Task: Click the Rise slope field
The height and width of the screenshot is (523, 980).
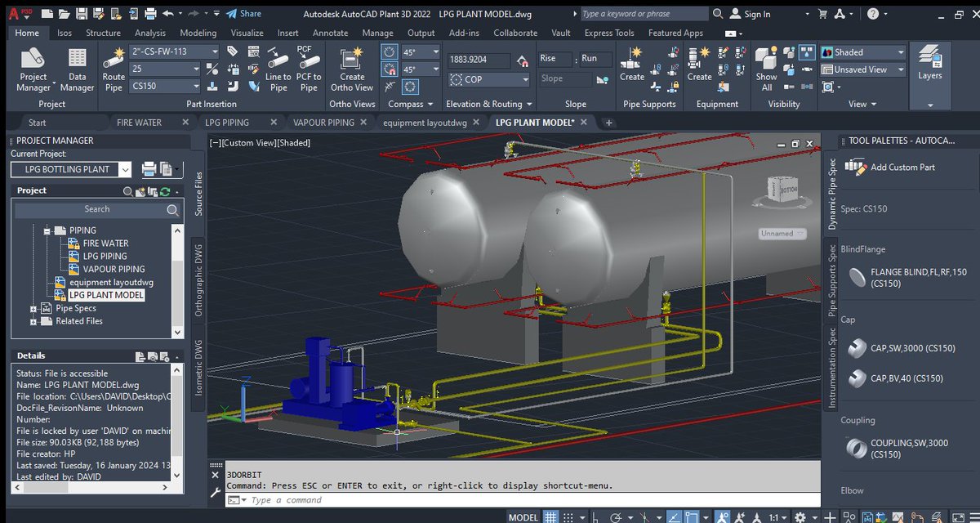Action: [555, 59]
